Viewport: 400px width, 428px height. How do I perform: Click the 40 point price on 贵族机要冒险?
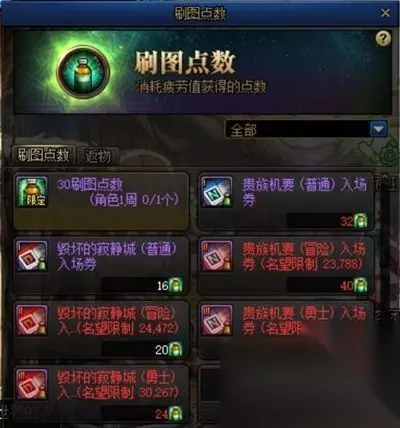click(x=347, y=286)
